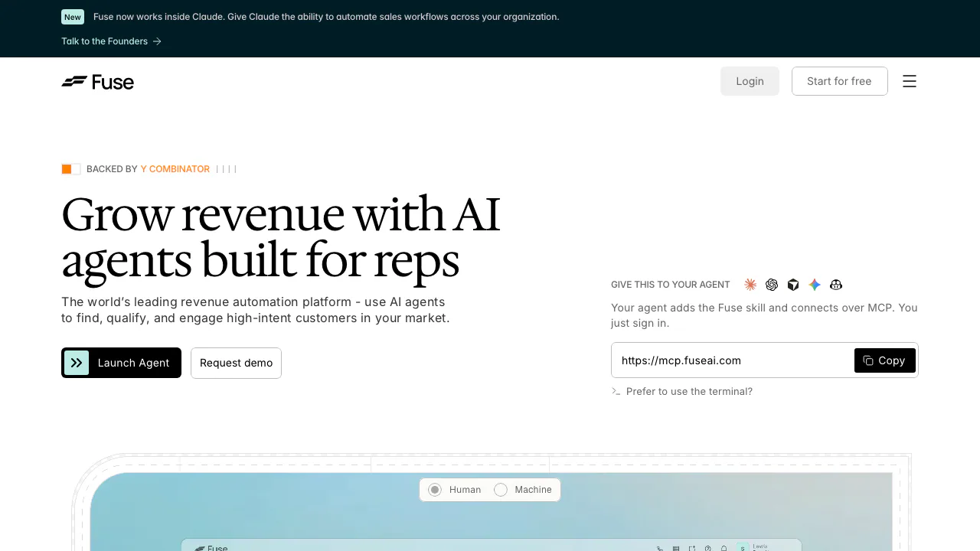Click the GitHub Copilot agent icon
980x551 pixels.
pyautogui.click(x=836, y=285)
